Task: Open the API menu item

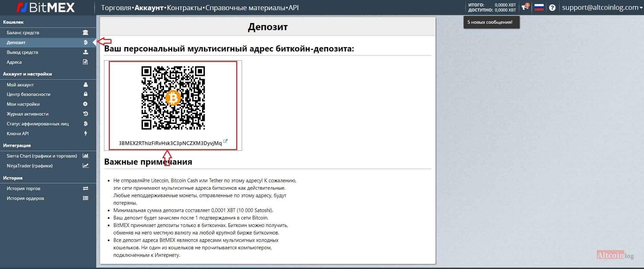Action: click(294, 7)
